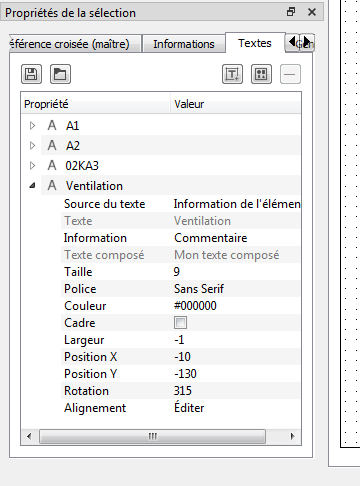Viewport: 360px width, 486px height.
Task: Click the Source du texte property label
Action: [x=105, y=204]
